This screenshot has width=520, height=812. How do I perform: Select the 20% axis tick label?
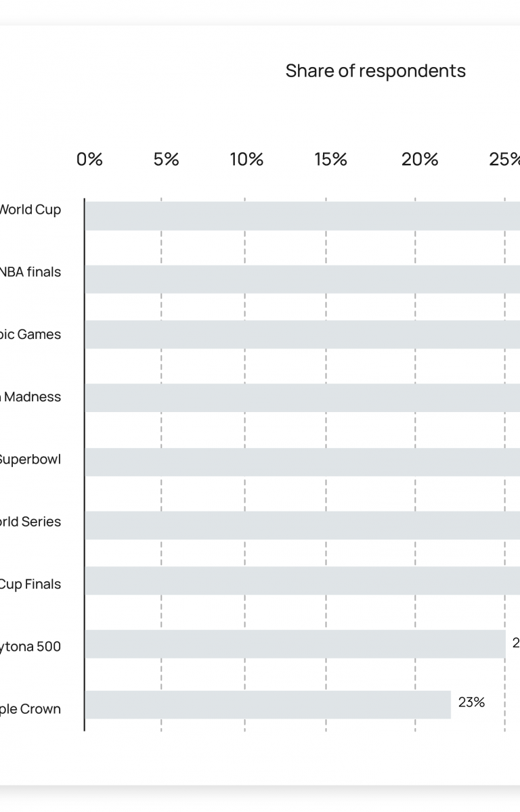pyautogui.click(x=420, y=160)
